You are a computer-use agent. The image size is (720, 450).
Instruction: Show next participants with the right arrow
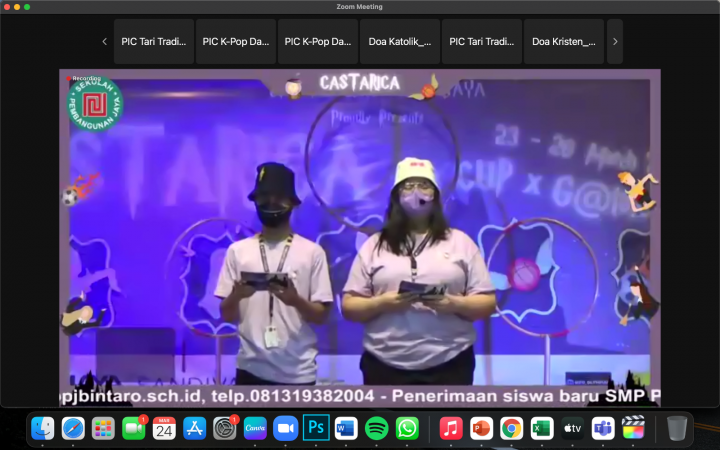pyautogui.click(x=614, y=42)
